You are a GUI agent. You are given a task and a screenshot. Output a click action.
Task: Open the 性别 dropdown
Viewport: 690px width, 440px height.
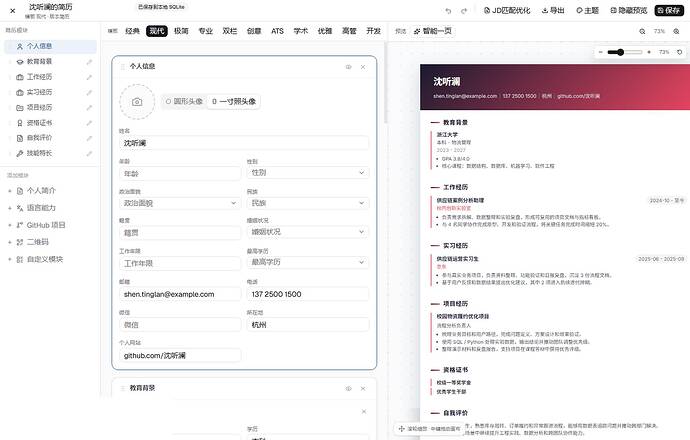(308, 172)
